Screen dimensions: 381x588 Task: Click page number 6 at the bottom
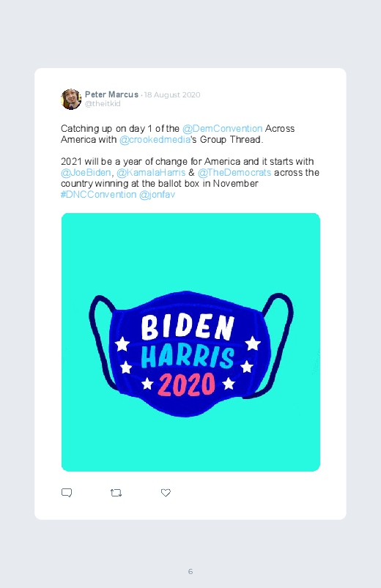[190, 571]
